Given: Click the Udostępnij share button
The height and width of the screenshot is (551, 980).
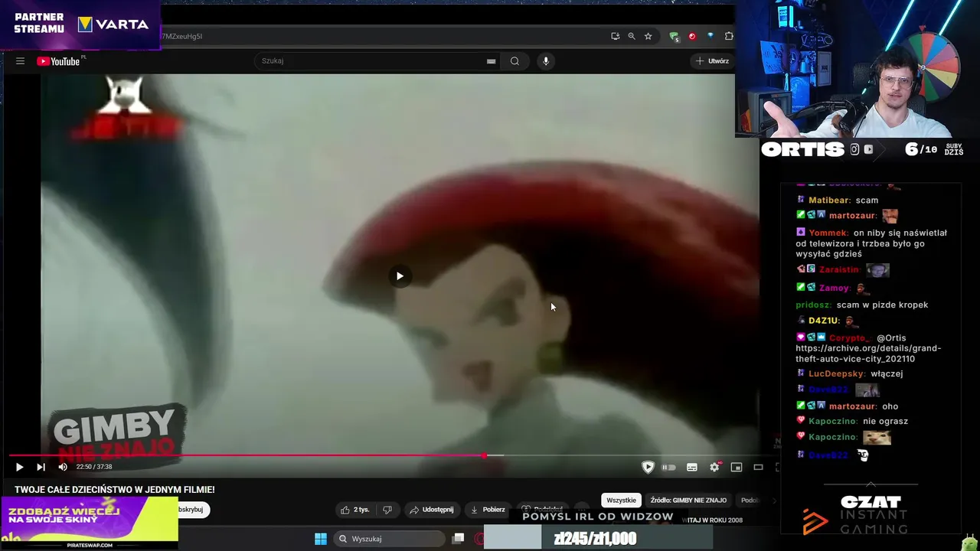Looking at the screenshot, I should [x=431, y=510].
